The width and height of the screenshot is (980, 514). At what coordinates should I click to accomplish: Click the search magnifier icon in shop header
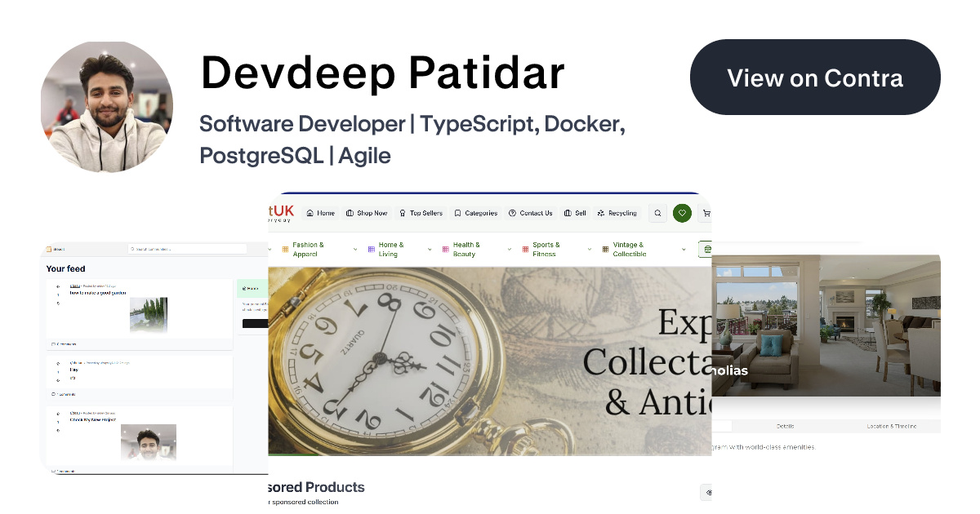(x=657, y=213)
